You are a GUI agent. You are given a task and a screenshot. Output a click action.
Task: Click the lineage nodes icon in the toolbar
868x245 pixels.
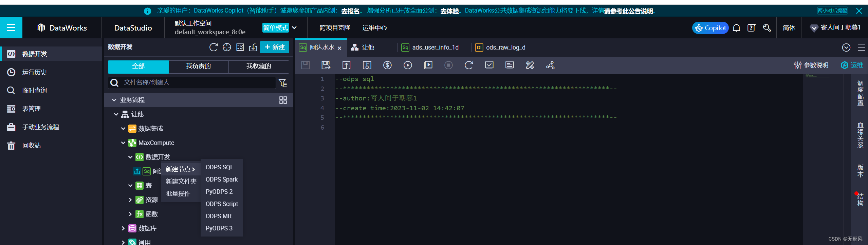tap(550, 65)
